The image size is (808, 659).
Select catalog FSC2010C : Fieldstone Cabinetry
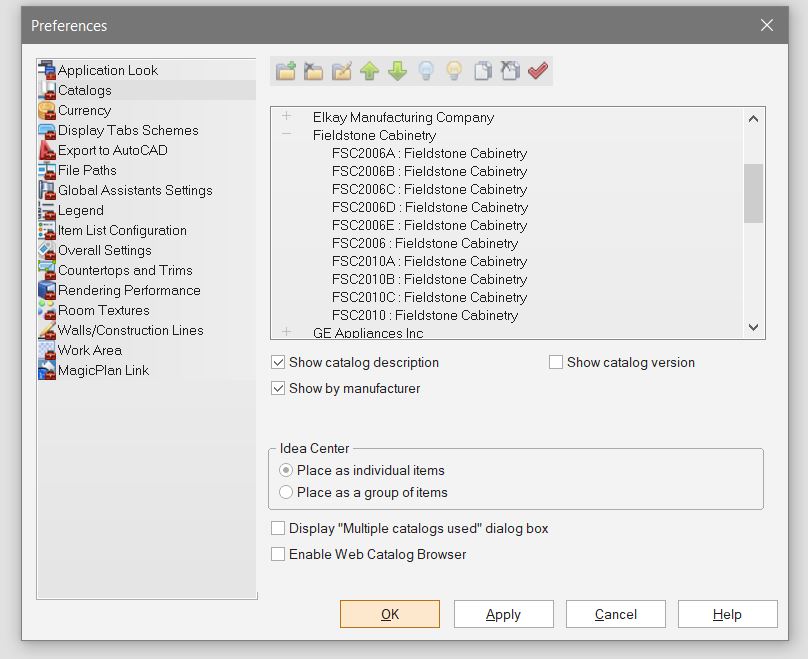[x=430, y=297]
